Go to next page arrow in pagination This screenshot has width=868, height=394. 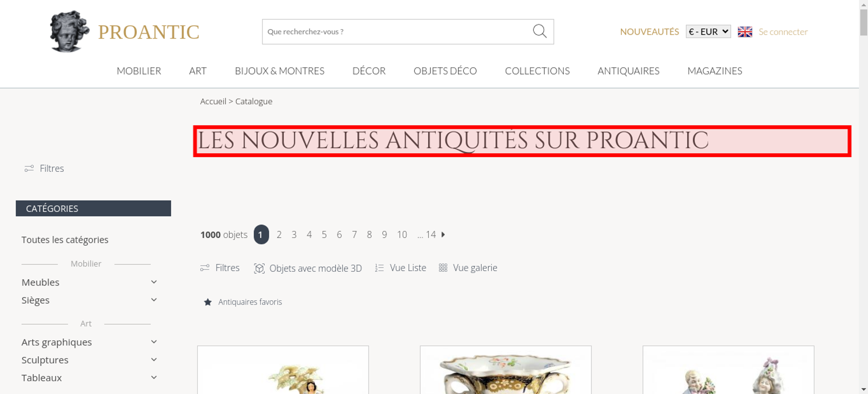tap(443, 234)
